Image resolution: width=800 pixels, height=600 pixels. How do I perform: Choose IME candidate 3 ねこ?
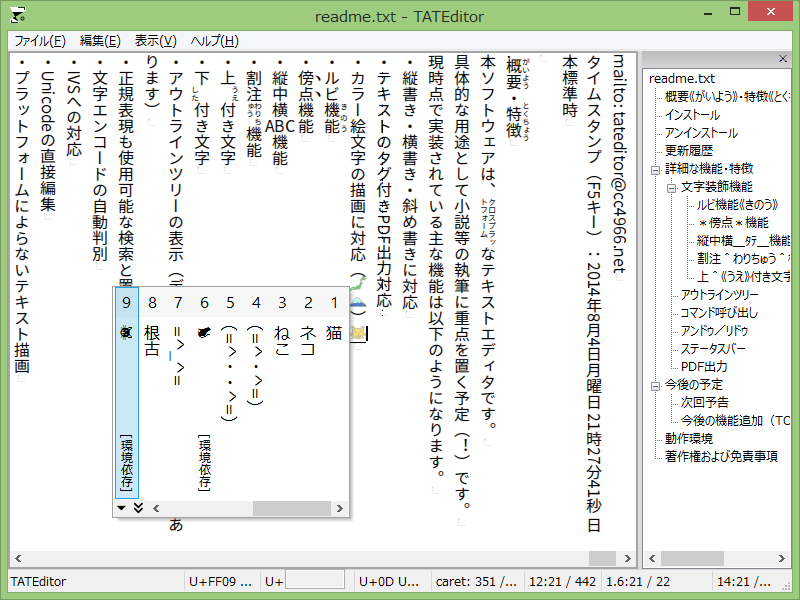282,393
